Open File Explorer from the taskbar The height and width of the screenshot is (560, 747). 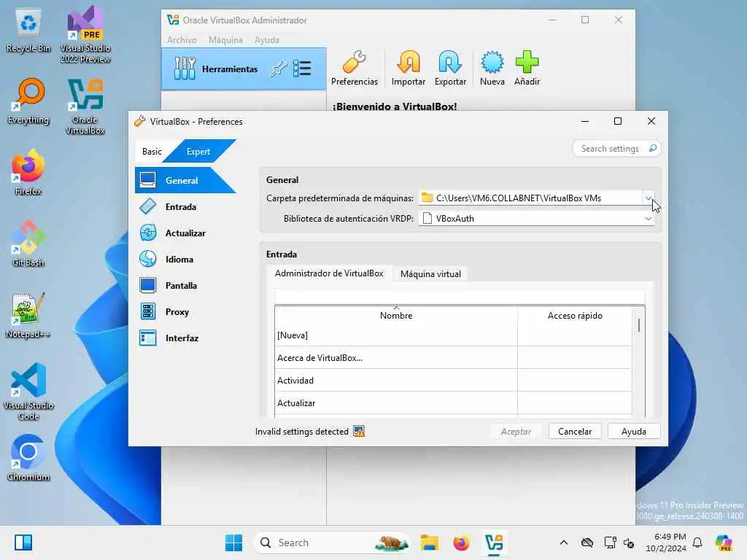point(429,542)
